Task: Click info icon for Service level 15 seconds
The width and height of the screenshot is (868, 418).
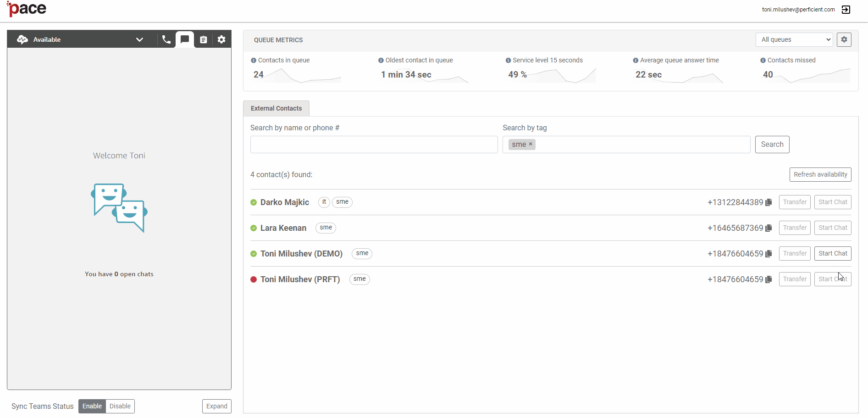Action: tap(508, 61)
